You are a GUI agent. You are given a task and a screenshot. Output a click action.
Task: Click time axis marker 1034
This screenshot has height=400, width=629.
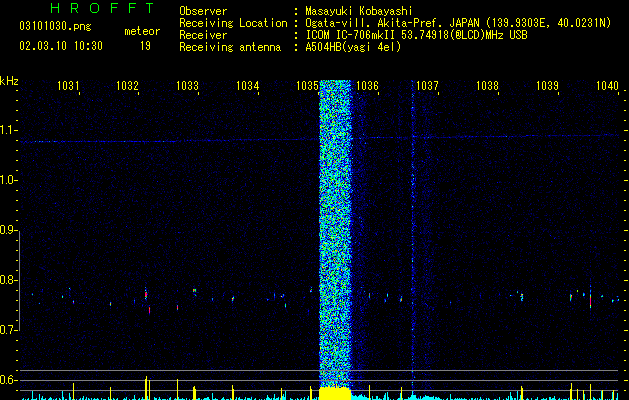(x=248, y=85)
